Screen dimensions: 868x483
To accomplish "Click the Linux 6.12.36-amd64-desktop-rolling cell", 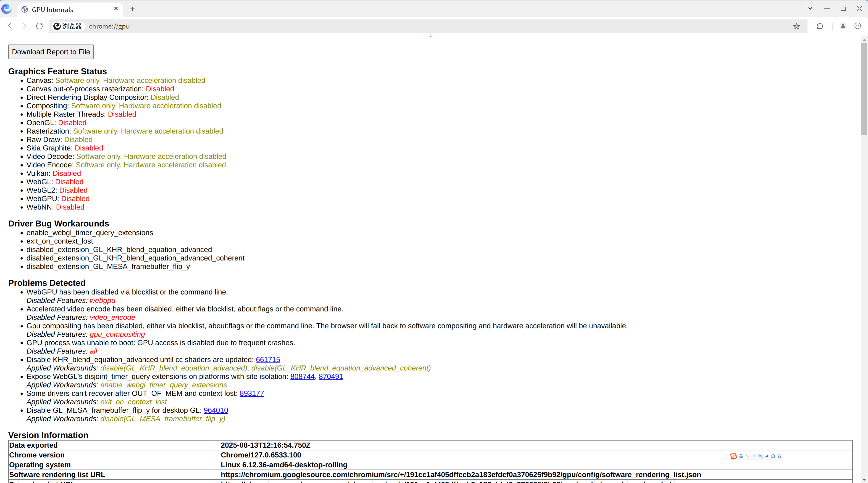I will click(x=536, y=465).
